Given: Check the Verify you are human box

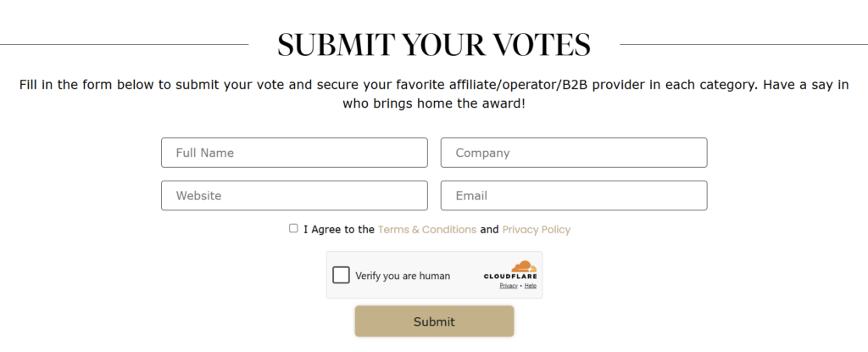Looking at the screenshot, I should [x=342, y=275].
